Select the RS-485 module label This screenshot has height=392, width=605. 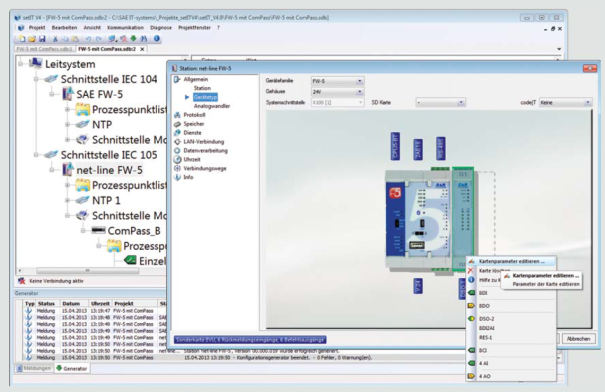coord(441,148)
